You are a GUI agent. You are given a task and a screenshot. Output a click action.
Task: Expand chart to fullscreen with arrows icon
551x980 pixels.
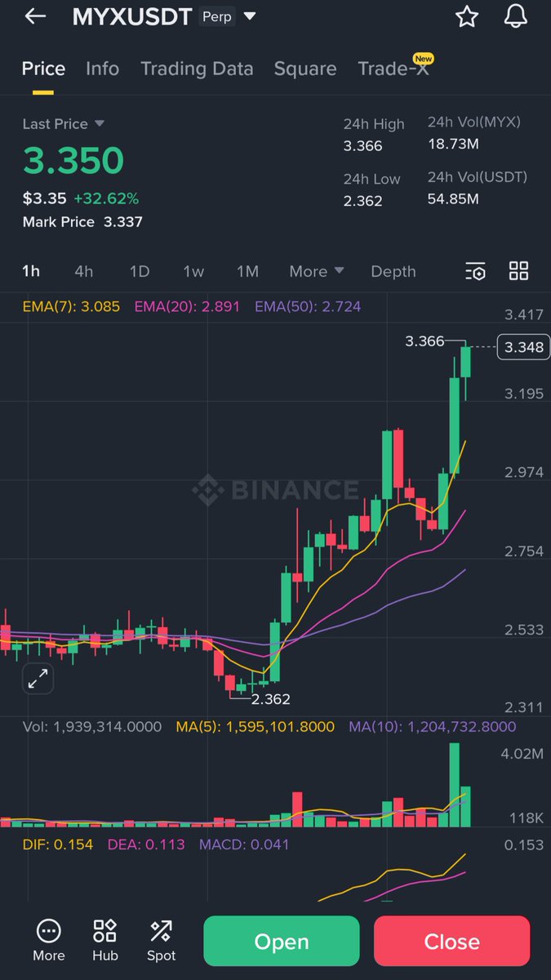[x=38, y=679]
